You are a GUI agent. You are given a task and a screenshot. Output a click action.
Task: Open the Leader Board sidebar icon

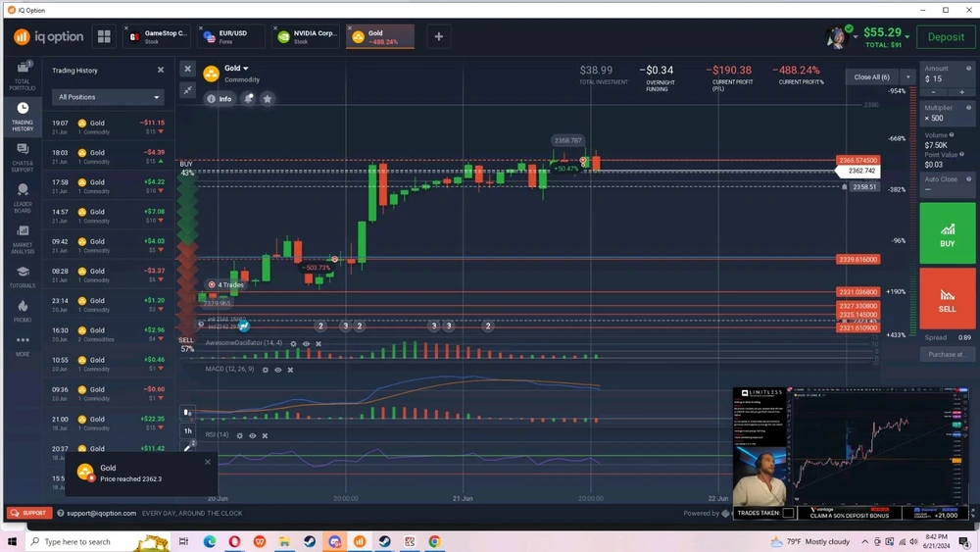click(22, 196)
